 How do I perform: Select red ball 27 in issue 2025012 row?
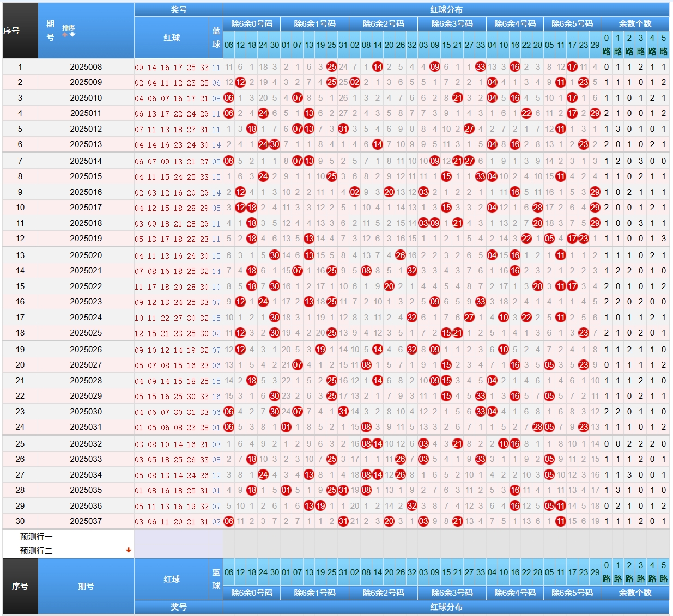click(x=469, y=129)
